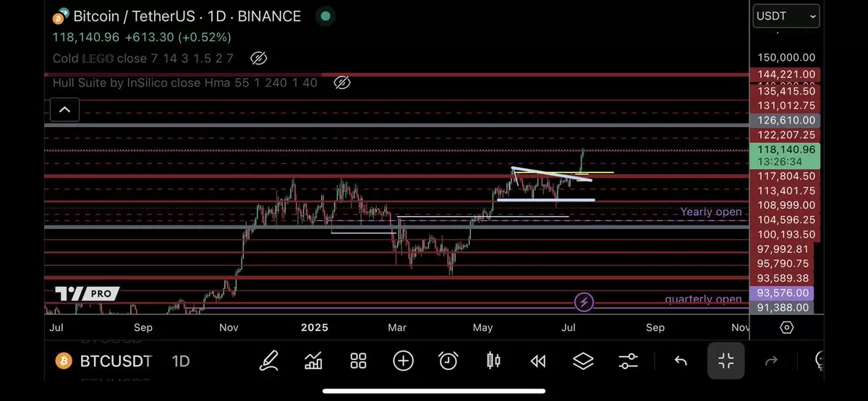Change the 1D timeframe interval

pos(181,361)
